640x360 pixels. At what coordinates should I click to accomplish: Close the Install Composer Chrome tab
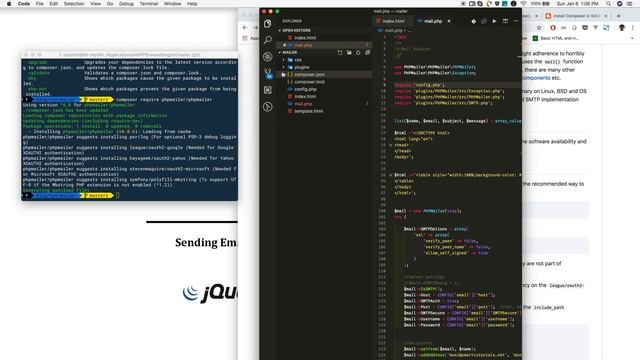tap(606, 16)
